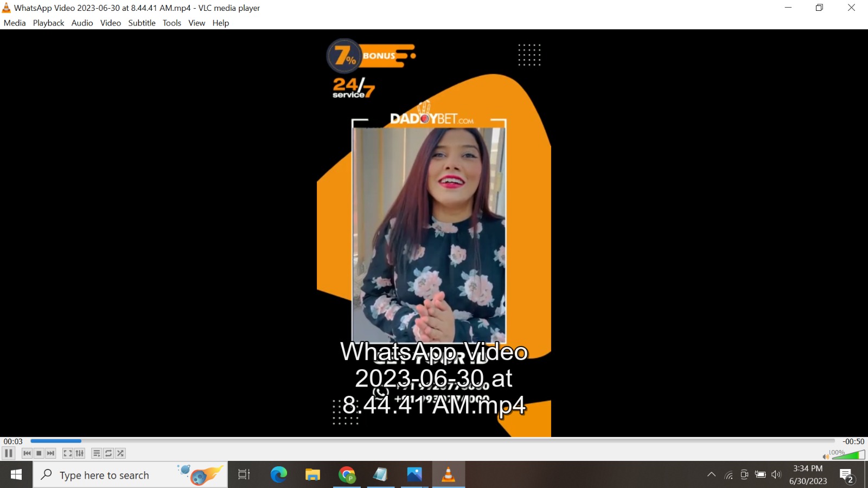868x488 pixels.
Task: Click the seek bar to jump ahead
Action: [x=432, y=441]
